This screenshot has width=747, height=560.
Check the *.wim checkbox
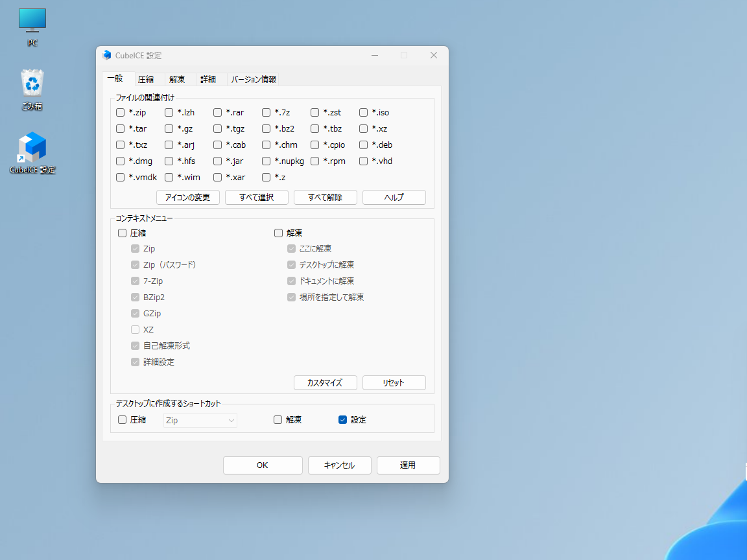point(169,177)
